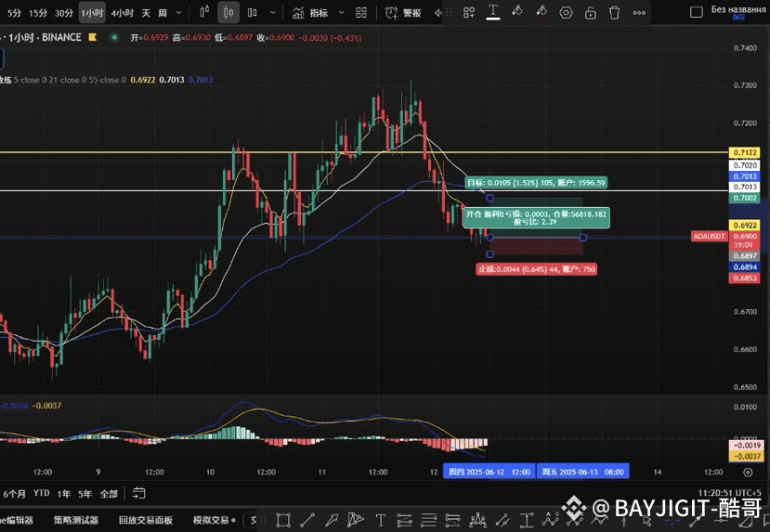Click the 11:20:51 UTC+5 timezone selector
This screenshot has height=532, width=770.
[730, 492]
